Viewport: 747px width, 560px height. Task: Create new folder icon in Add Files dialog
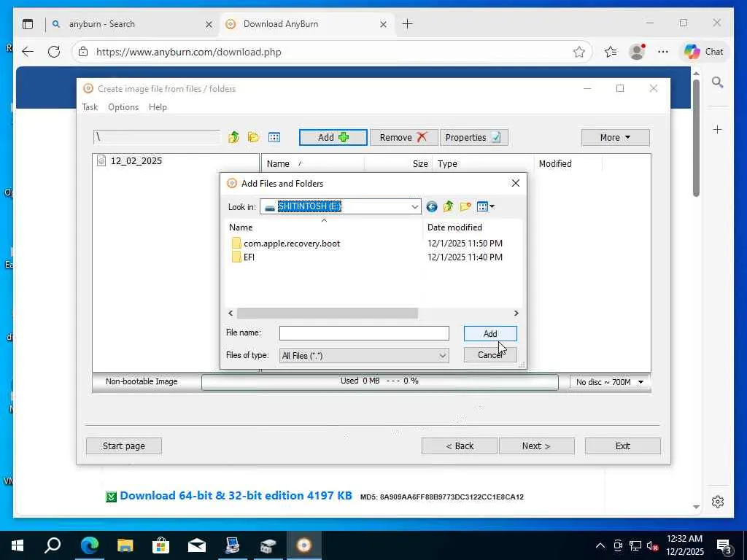(x=465, y=206)
